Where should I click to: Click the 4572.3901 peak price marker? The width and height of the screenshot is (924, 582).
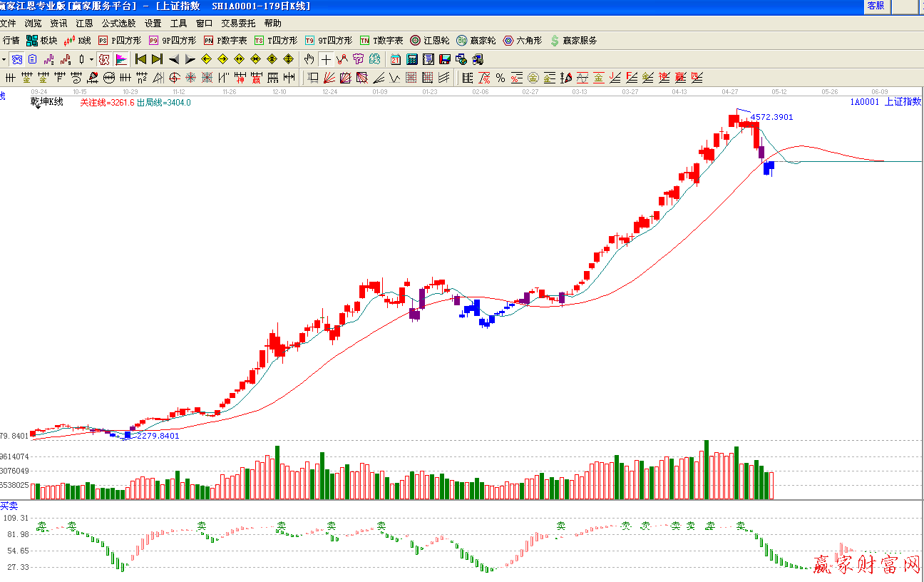[771, 117]
